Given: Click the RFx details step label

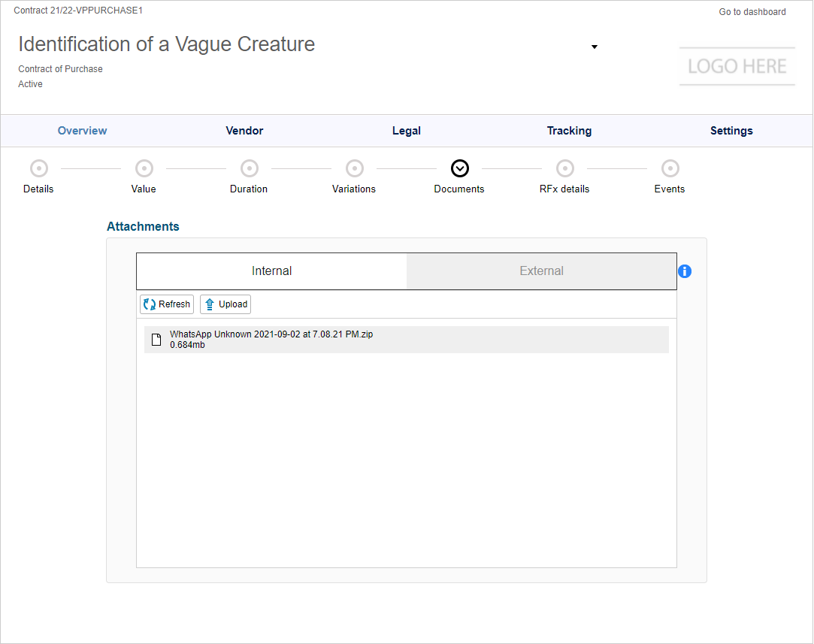Looking at the screenshot, I should [564, 189].
